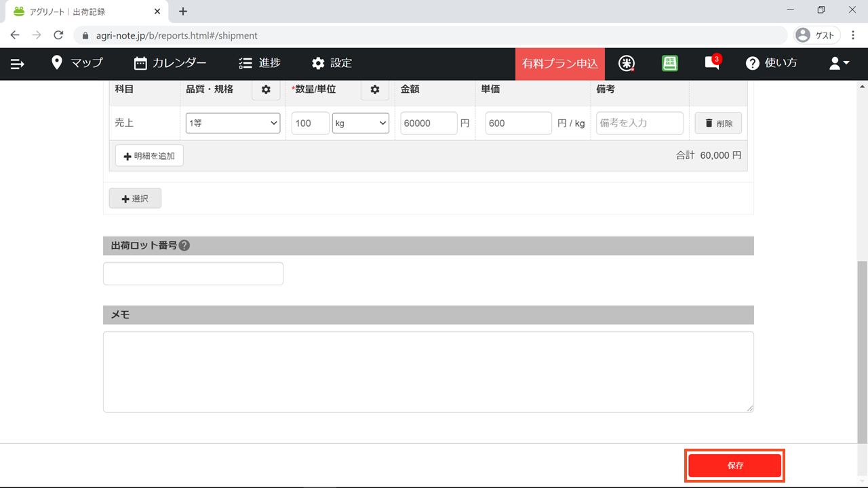
Task: Select the アグリノート｜出荷記録 tab
Action: [86, 12]
